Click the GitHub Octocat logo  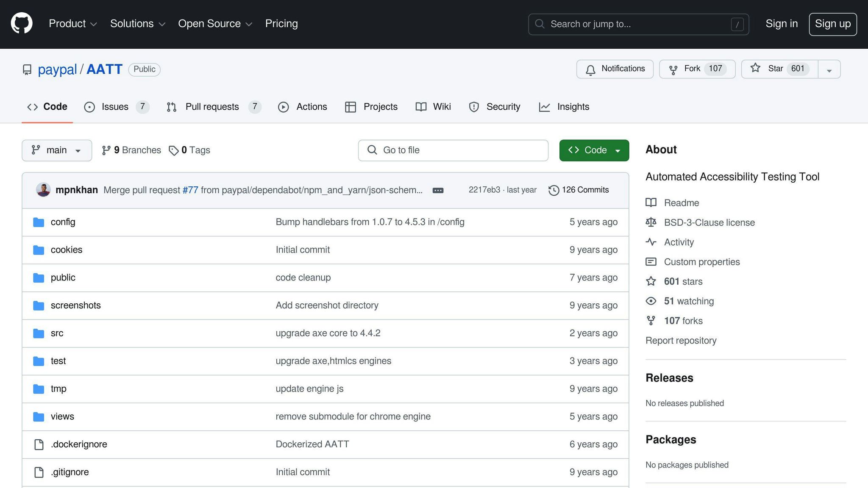(x=22, y=23)
